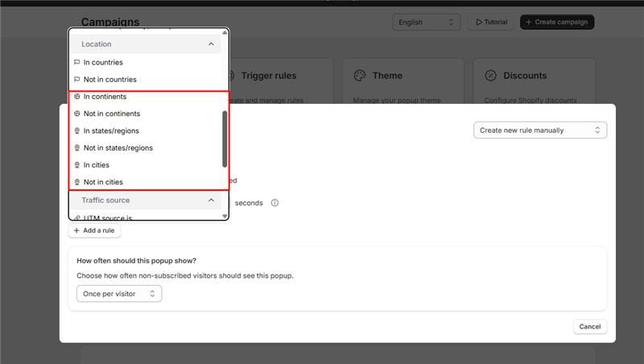
Task: Click the 'seconds' label text
Action: [x=249, y=203]
